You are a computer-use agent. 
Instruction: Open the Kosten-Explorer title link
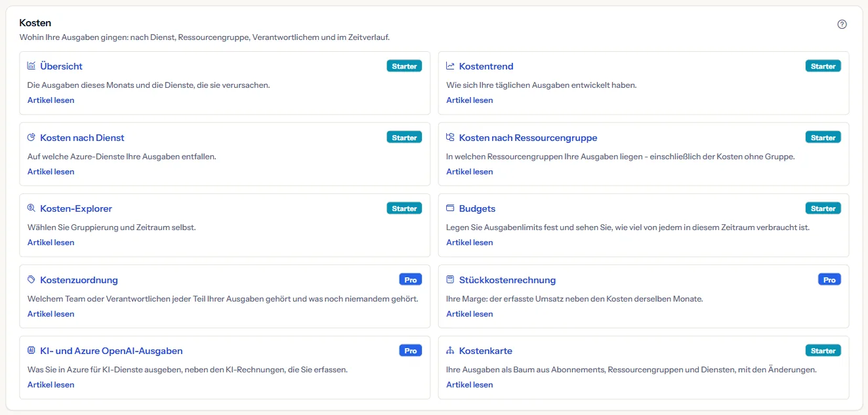click(76, 208)
